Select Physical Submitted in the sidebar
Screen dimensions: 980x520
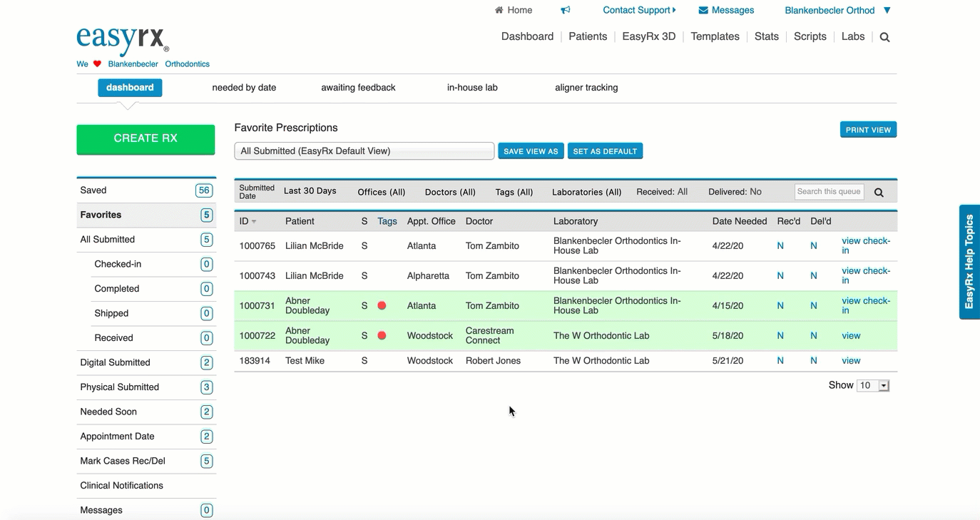pyautogui.click(x=146, y=387)
